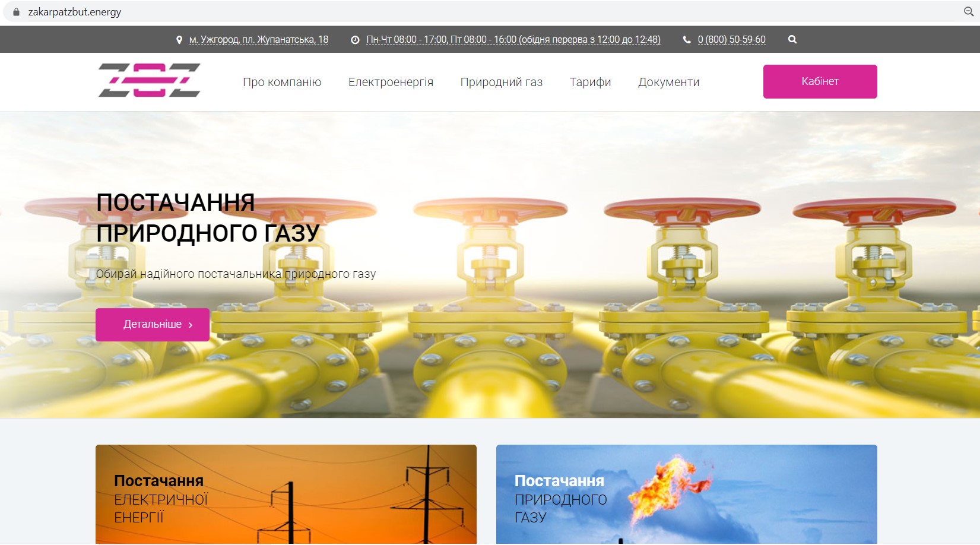Click the working hours schedule link
The width and height of the screenshot is (980, 545).
[x=513, y=40]
